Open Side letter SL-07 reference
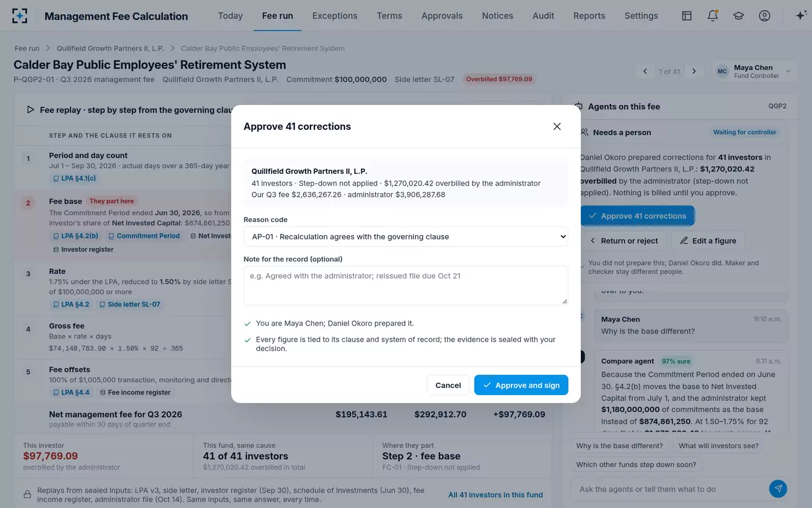 pos(130,304)
